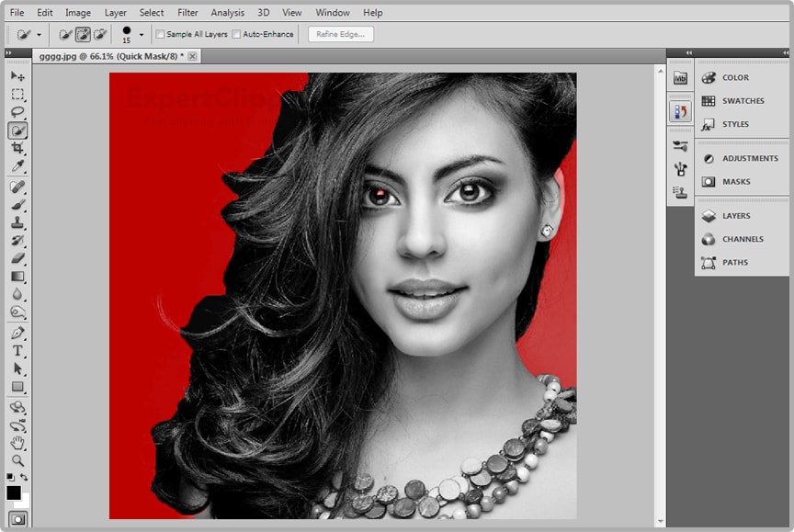Open the brush size picker dropdown
The height and width of the screenshot is (532, 794).
click(x=141, y=35)
